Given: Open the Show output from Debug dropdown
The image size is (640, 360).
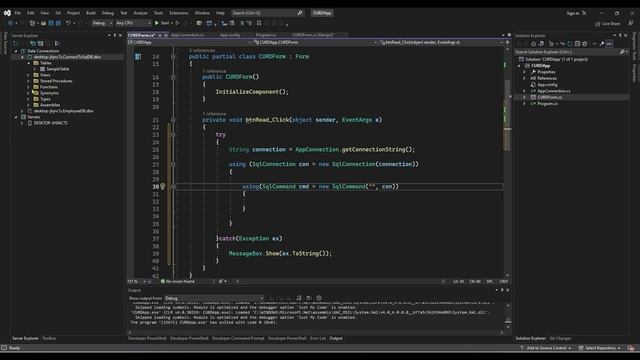Looking at the screenshot, I should (214, 298).
